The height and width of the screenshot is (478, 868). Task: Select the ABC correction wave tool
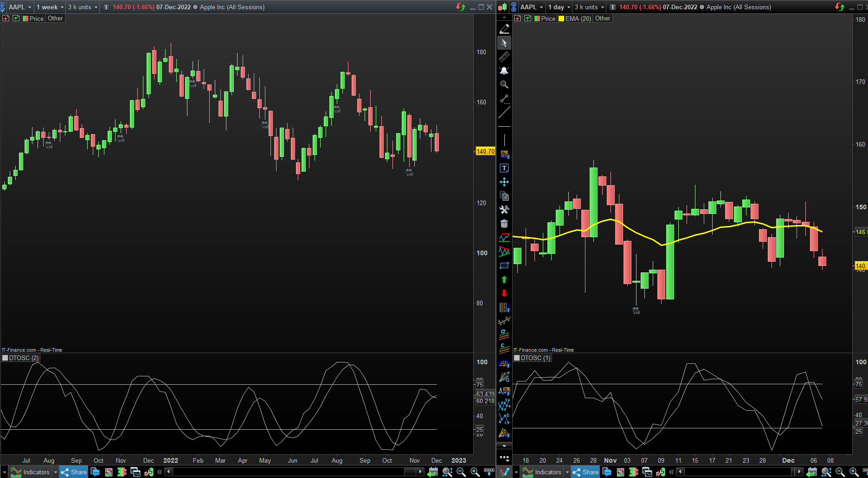pos(504,419)
